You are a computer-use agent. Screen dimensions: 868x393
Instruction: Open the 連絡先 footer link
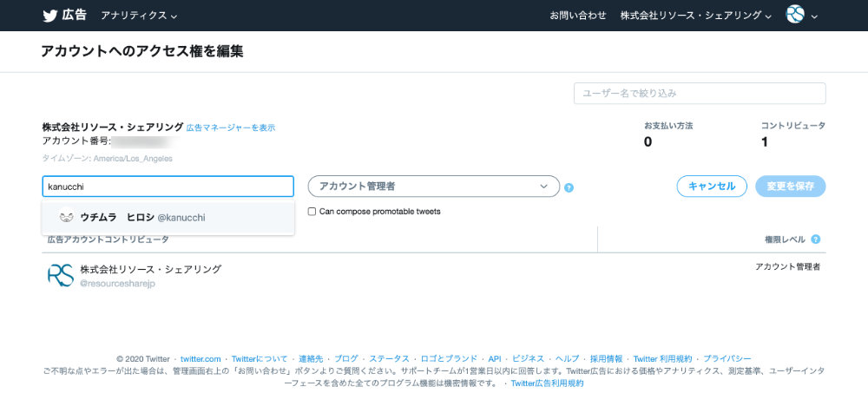(x=311, y=358)
